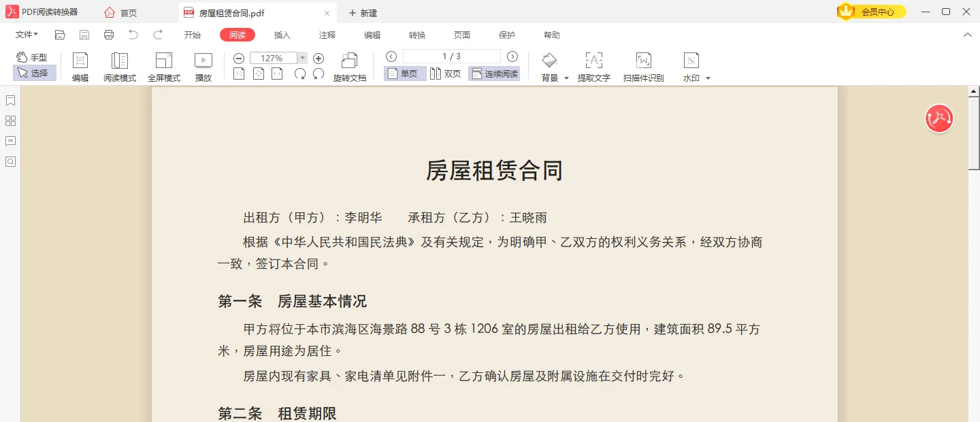This screenshot has width=980, height=422.
Task: Open file with the folder icon
Action: pyautogui.click(x=60, y=35)
